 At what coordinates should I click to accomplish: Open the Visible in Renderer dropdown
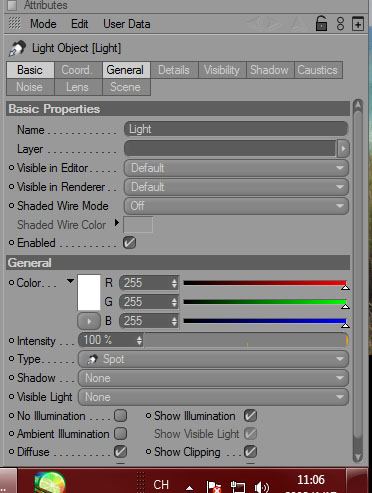coord(236,187)
